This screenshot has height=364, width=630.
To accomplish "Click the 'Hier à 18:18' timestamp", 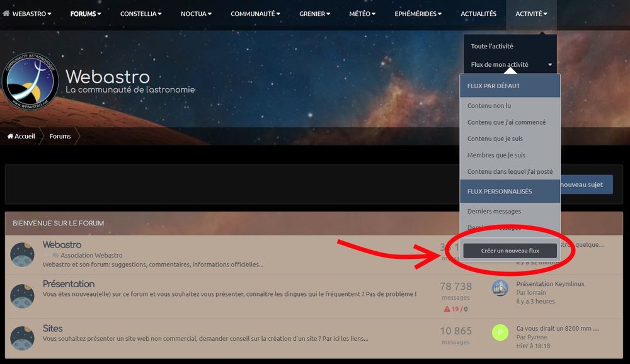I will point(533,346).
